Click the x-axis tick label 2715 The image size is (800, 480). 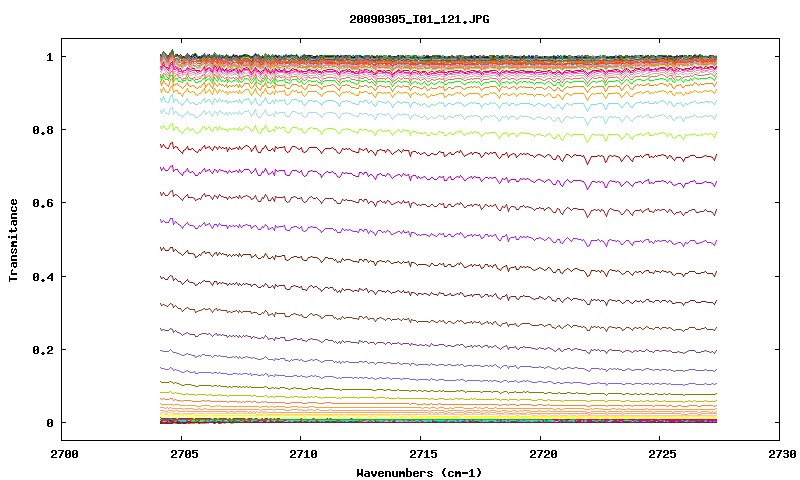(x=423, y=454)
